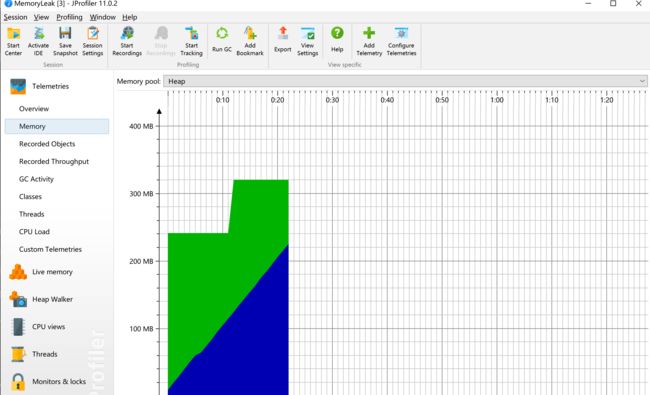
Task: Open the Live memory section
Action: pos(41,272)
